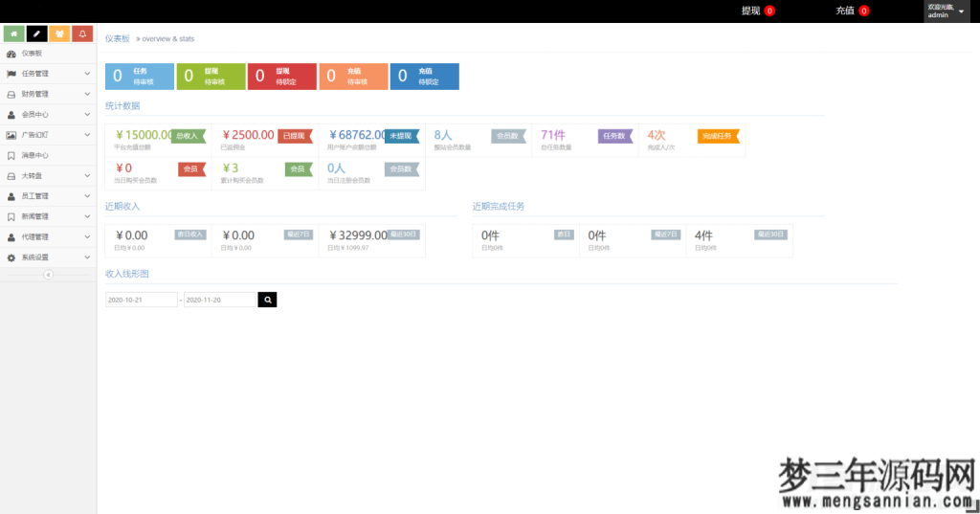Open the dark blue 充值 待锁定 card
The image size is (980, 514).
[x=424, y=77]
